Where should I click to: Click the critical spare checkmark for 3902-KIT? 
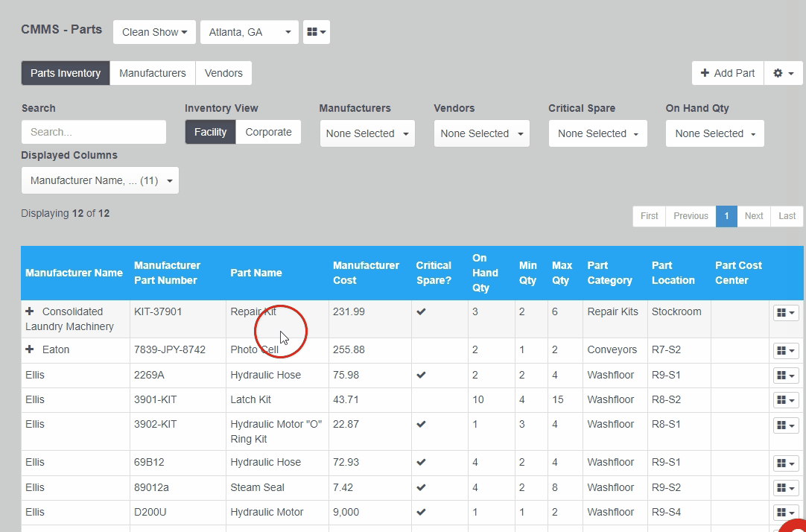pos(421,424)
